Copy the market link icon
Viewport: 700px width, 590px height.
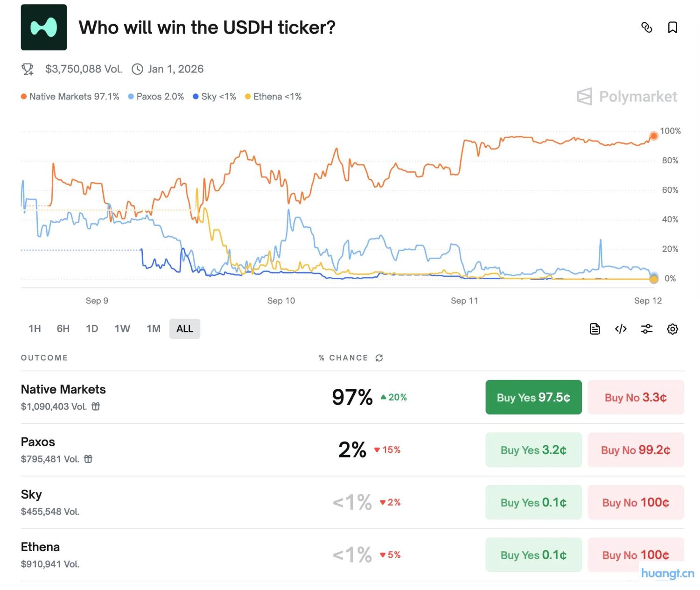[647, 28]
